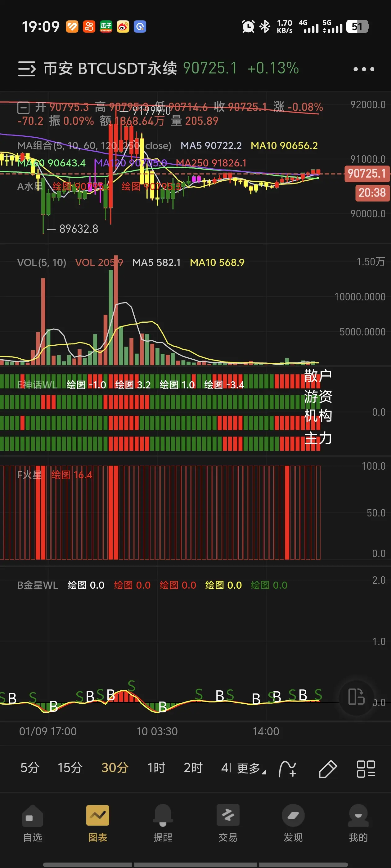Select the 5分 timeframe
The width and height of the screenshot is (391, 868).
(30, 768)
